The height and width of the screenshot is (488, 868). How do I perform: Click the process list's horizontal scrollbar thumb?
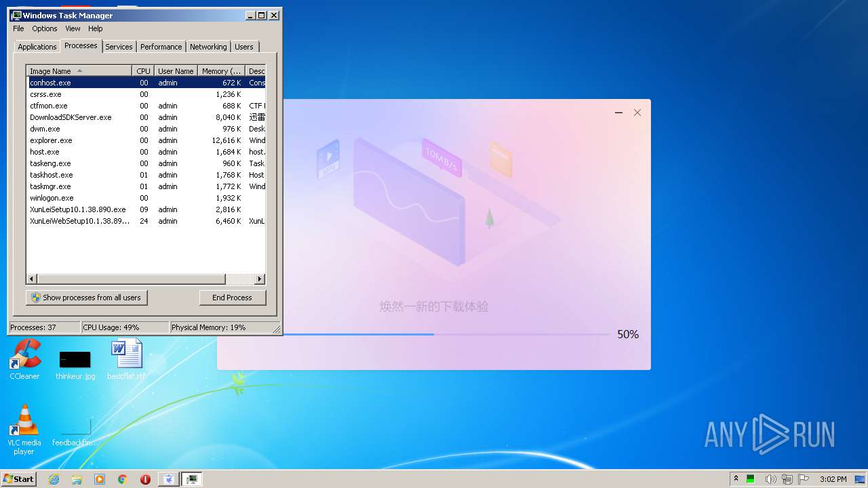[131, 279]
